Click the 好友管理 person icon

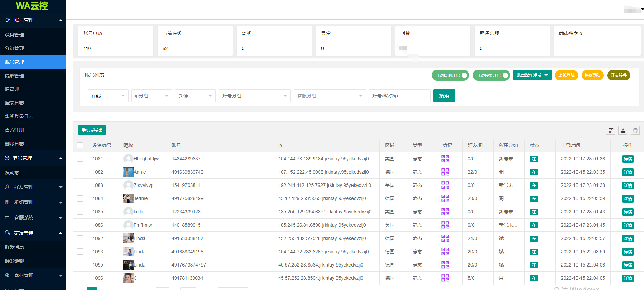tap(7, 187)
